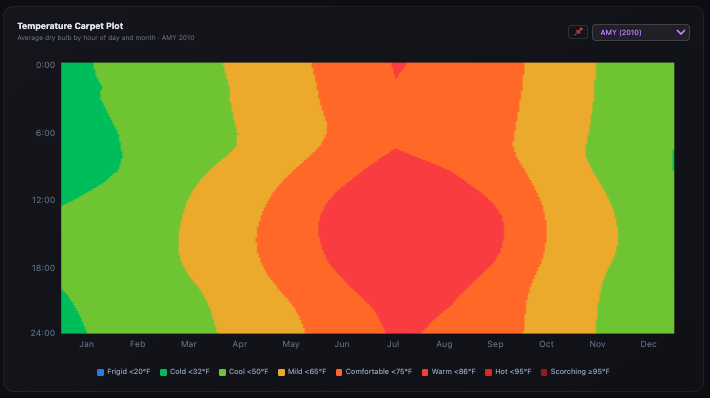Click the "12:00" hour axis label

[43, 200]
